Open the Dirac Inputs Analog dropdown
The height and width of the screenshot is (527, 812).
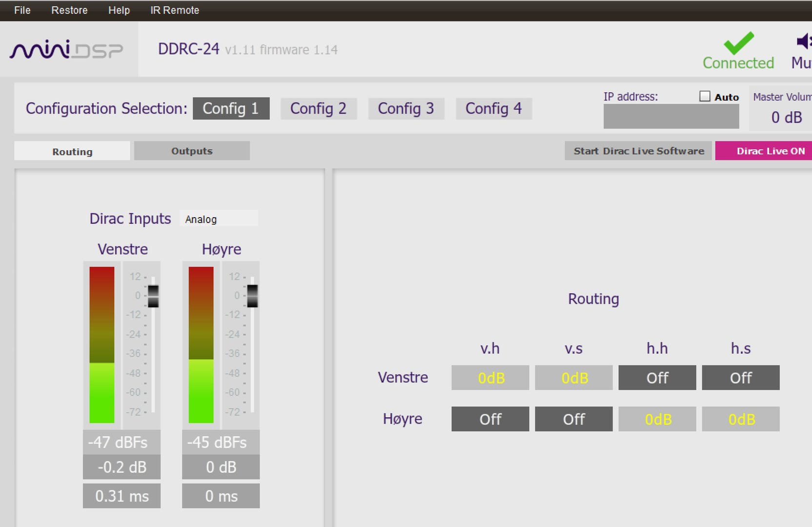pyautogui.click(x=218, y=219)
